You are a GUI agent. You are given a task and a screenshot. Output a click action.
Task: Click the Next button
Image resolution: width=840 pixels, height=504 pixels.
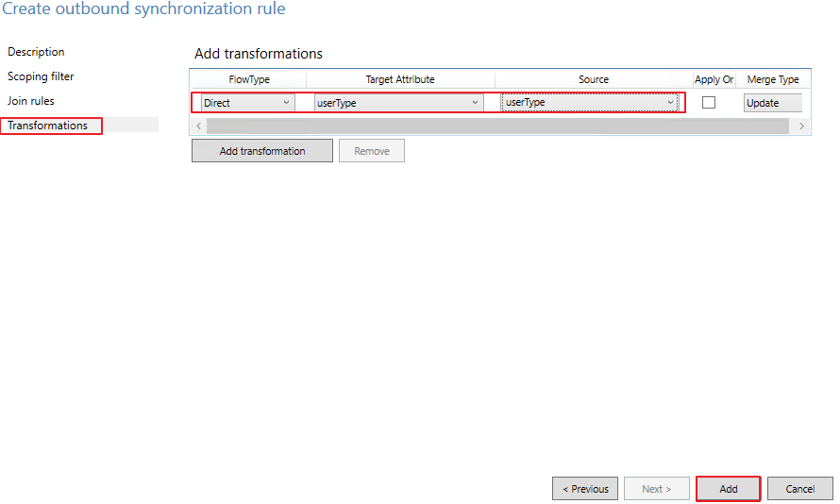[x=656, y=489]
